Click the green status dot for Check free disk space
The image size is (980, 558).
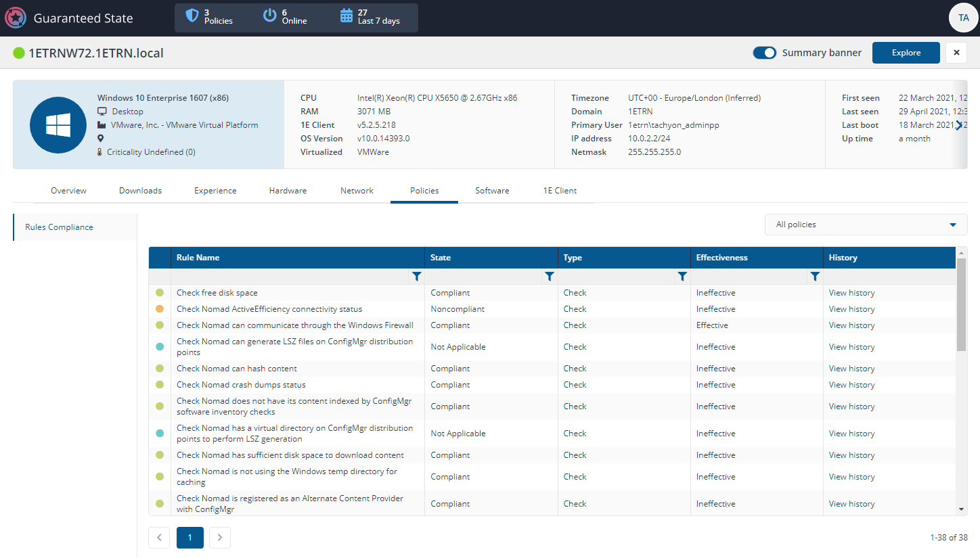pyautogui.click(x=160, y=293)
